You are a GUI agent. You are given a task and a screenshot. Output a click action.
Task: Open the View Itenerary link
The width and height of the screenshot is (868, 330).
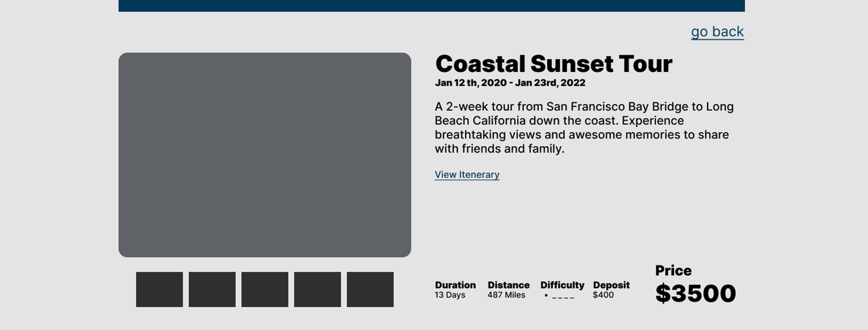467,175
